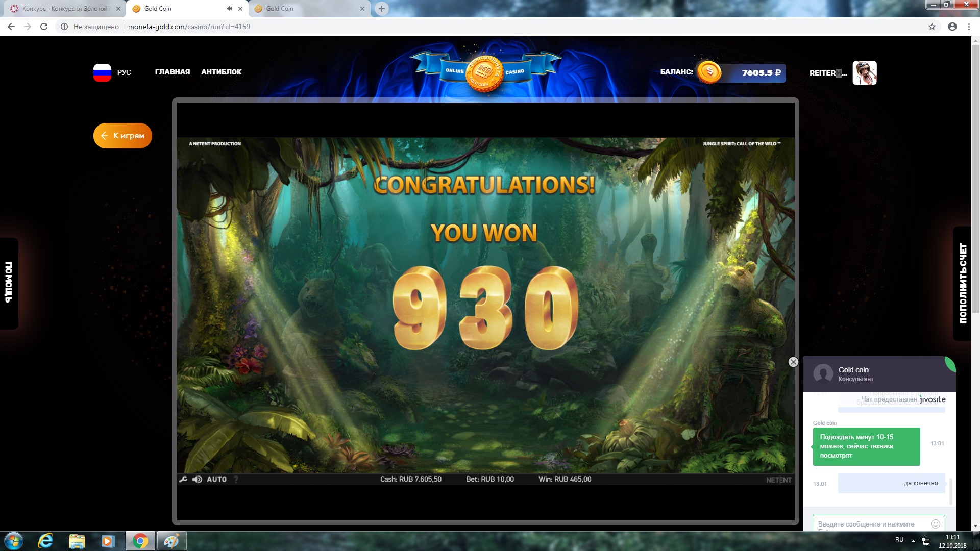Open the user profile avatar
The image size is (980, 551).
tap(864, 72)
